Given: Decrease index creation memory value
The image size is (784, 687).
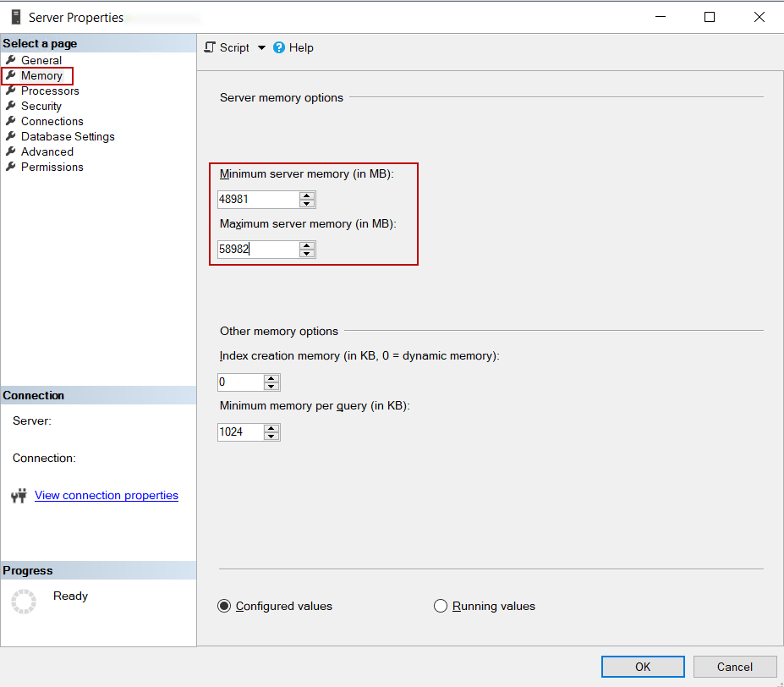Looking at the screenshot, I should (x=271, y=387).
